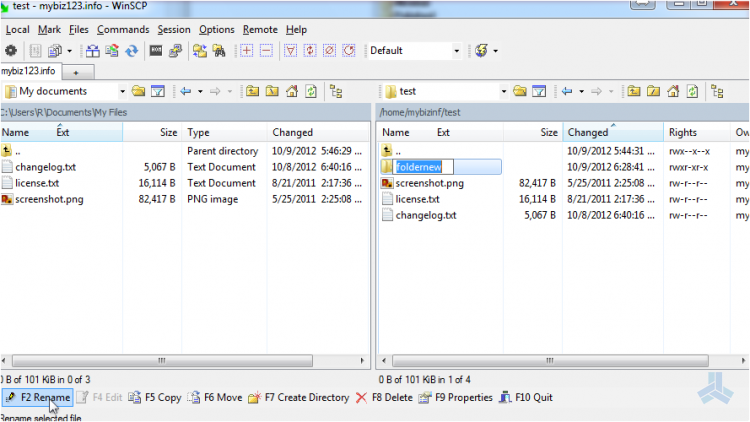Click the F2 Rename button

pos(38,398)
